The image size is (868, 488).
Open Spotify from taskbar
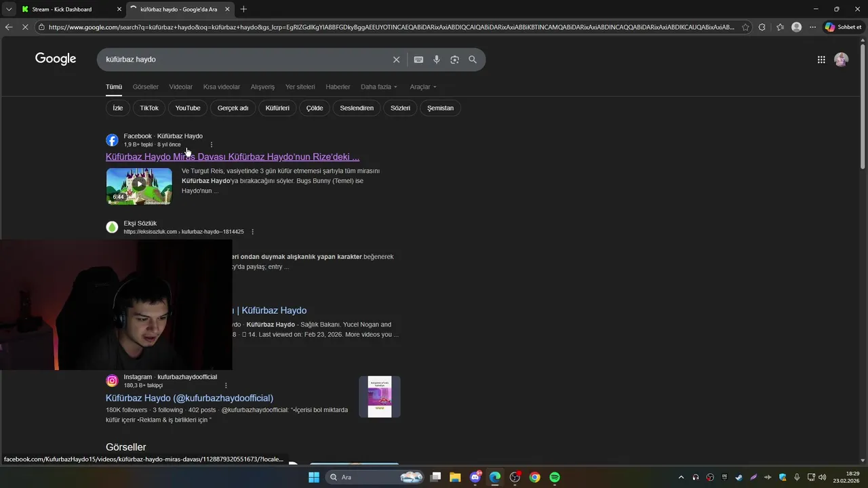coord(555,477)
